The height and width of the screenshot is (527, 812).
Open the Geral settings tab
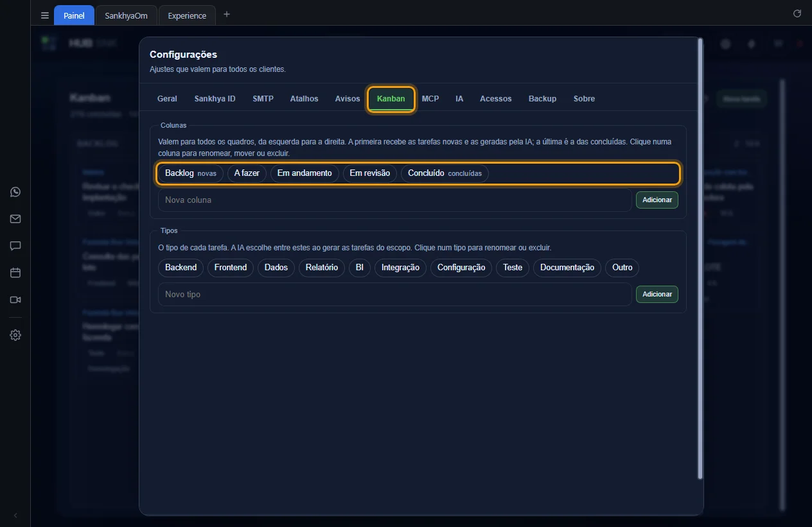[167, 99]
